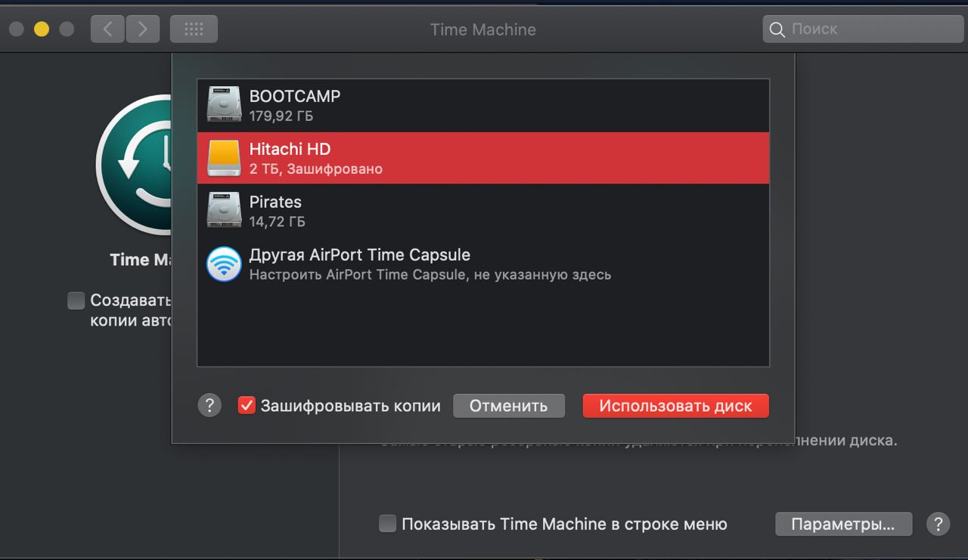The width and height of the screenshot is (968, 560).
Task: Click the Pirates hard drive icon
Action: (x=224, y=211)
